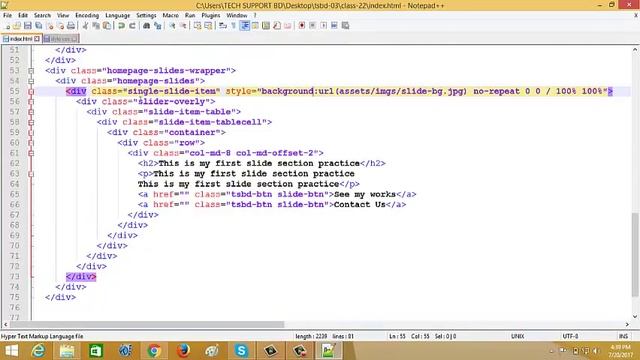
Task: Collapse fold at line 58 slide-item-tablecell
Action: pos(31,122)
